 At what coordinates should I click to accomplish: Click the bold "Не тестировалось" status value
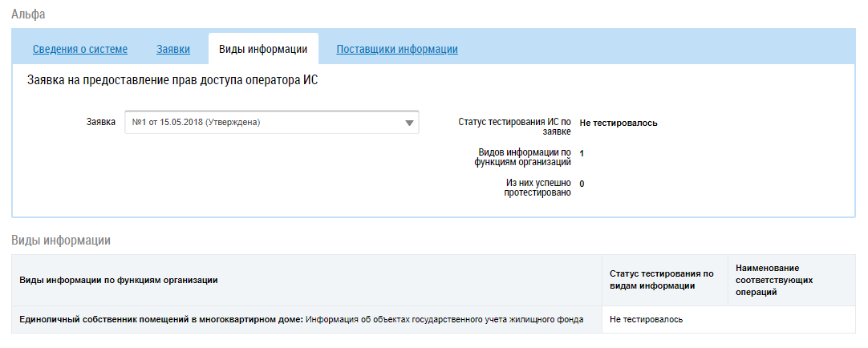[619, 123]
